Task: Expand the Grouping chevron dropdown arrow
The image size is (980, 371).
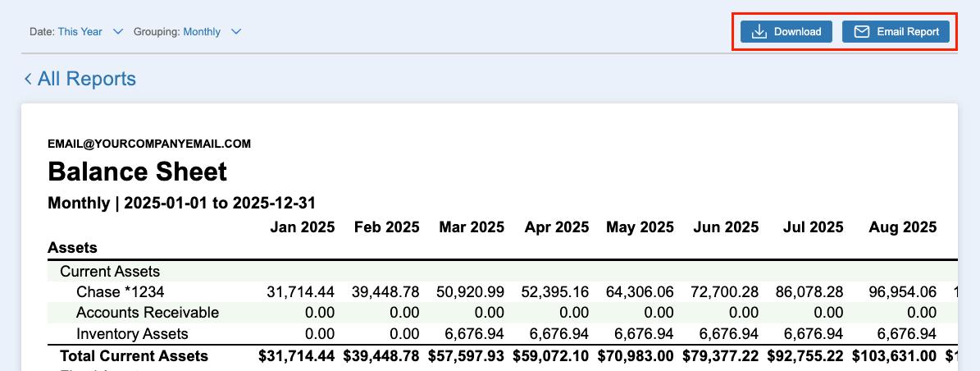Action: [236, 32]
